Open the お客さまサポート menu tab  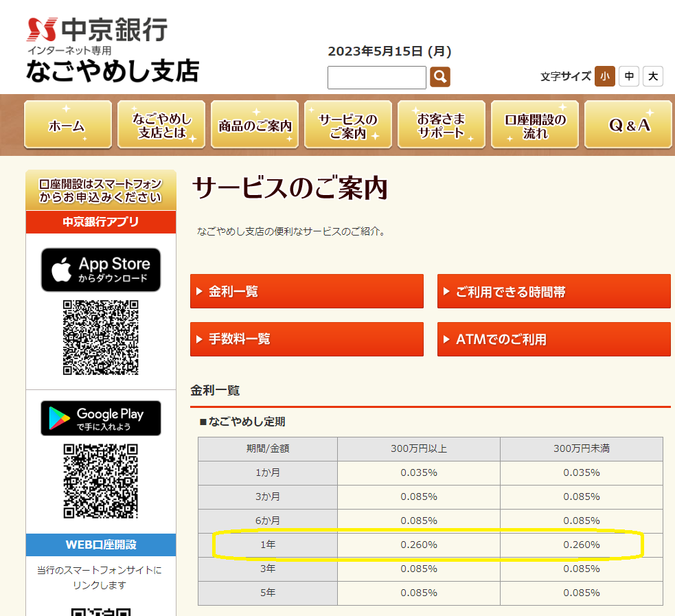click(442, 125)
